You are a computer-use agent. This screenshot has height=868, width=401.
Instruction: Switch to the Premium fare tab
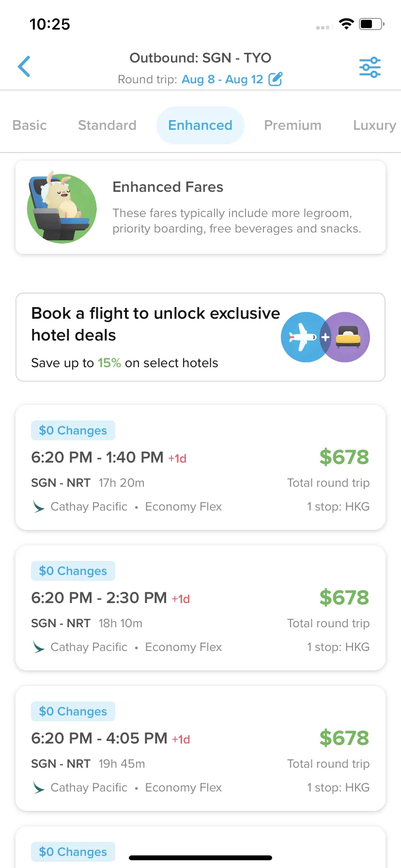293,125
